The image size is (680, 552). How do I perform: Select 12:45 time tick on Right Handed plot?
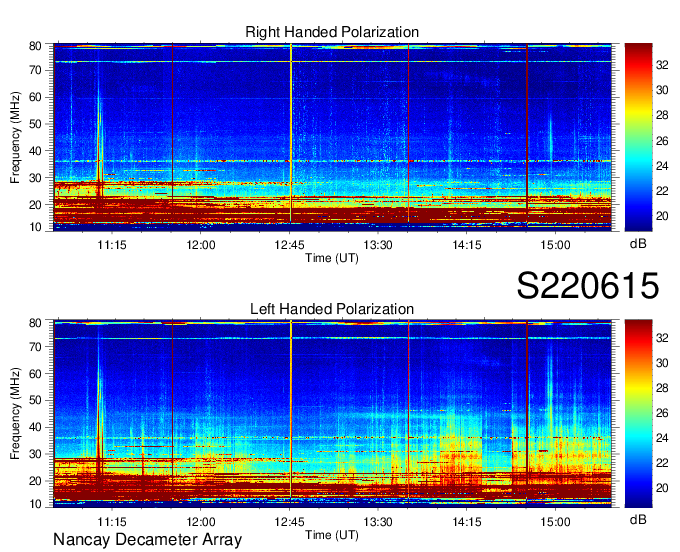(289, 245)
